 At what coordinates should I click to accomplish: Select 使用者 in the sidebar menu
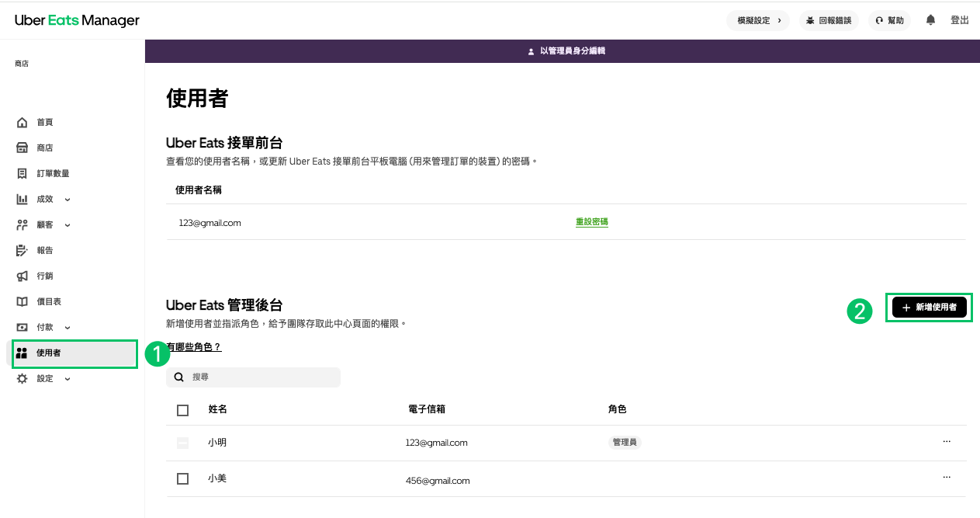point(48,353)
